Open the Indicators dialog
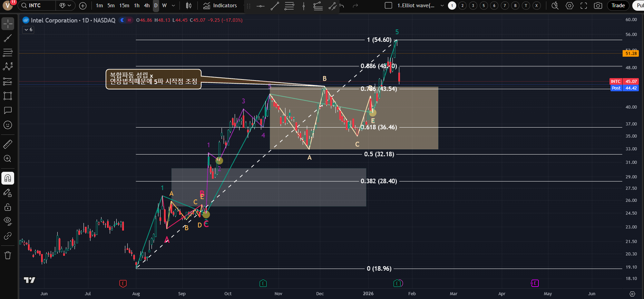The height and width of the screenshot is (299, 644). tap(220, 6)
